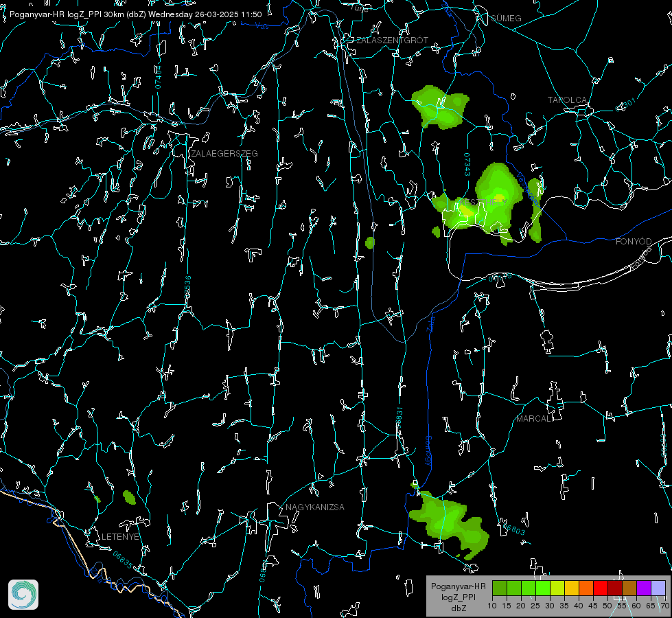Click the 06835 road number label
Screen dimensions: 672x618
point(123,560)
